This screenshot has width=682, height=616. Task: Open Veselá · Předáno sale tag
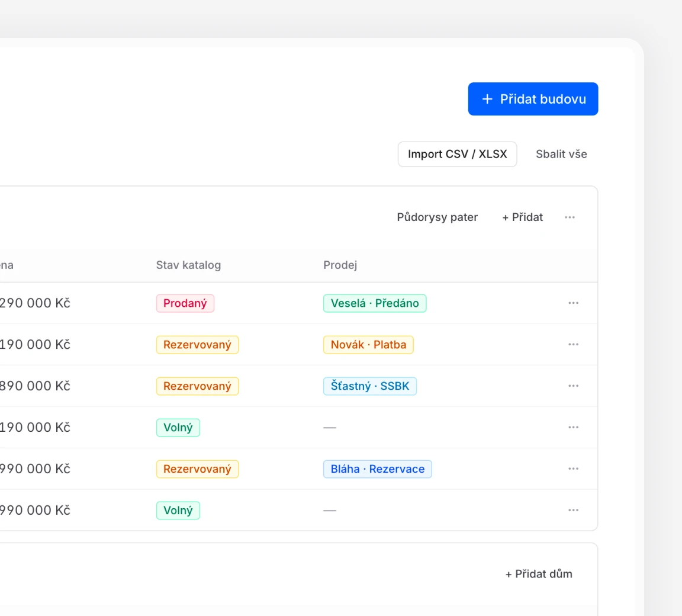[375, 303]
